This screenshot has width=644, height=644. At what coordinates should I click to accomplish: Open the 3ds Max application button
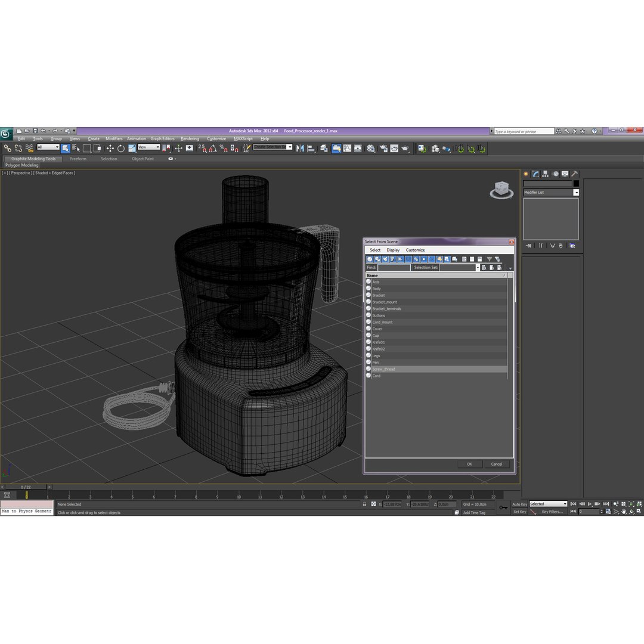(6, 133)
